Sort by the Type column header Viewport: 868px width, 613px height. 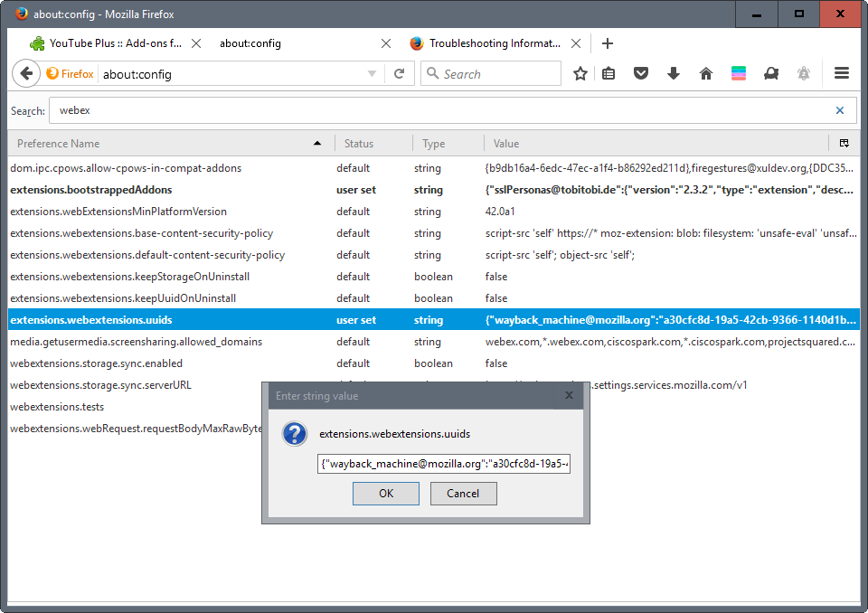[448, 144]
